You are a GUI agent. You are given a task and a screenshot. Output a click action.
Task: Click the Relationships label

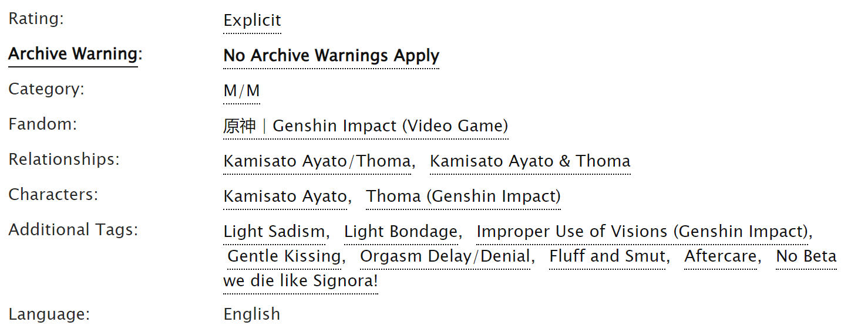pyautogui.click(x=63, y=159)
